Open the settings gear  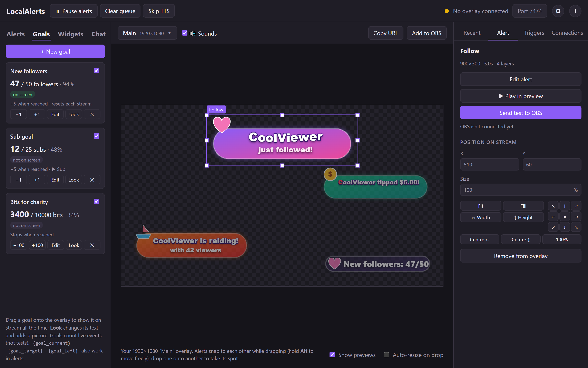point(558,11)
